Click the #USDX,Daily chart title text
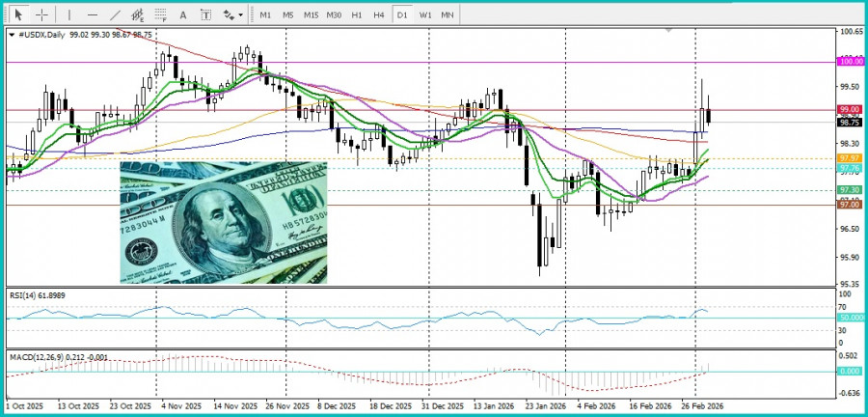The image size is (868, 417). coord(41,35)
